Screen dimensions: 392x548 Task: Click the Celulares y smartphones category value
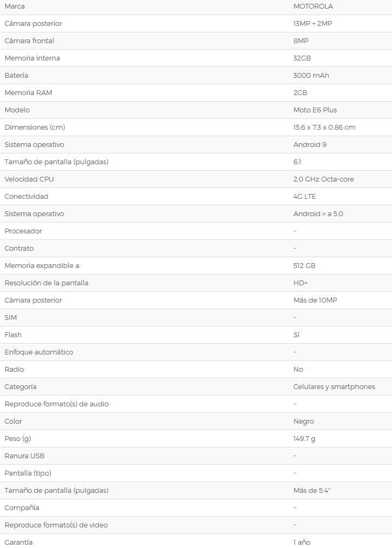pos(334,387)
